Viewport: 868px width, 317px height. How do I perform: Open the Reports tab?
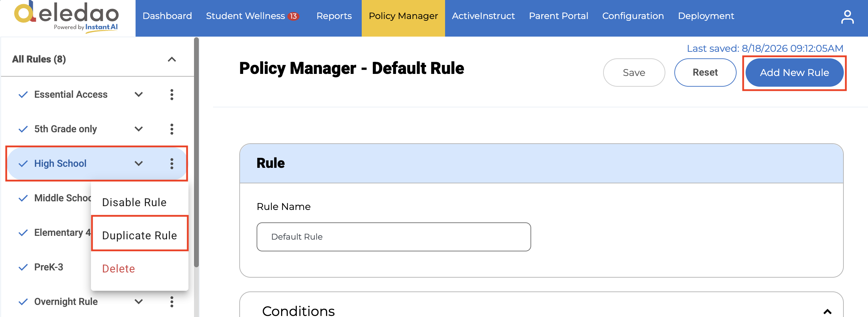(x=334, y=16)
